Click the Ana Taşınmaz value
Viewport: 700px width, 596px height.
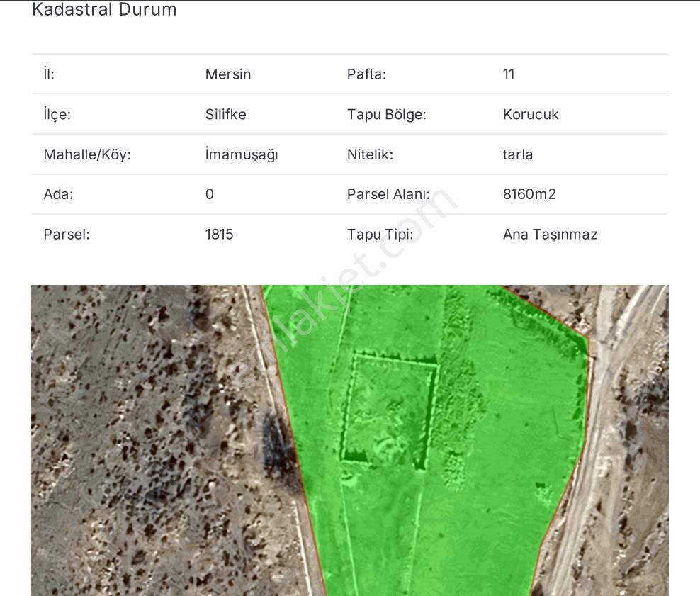[x=550, y=235]
